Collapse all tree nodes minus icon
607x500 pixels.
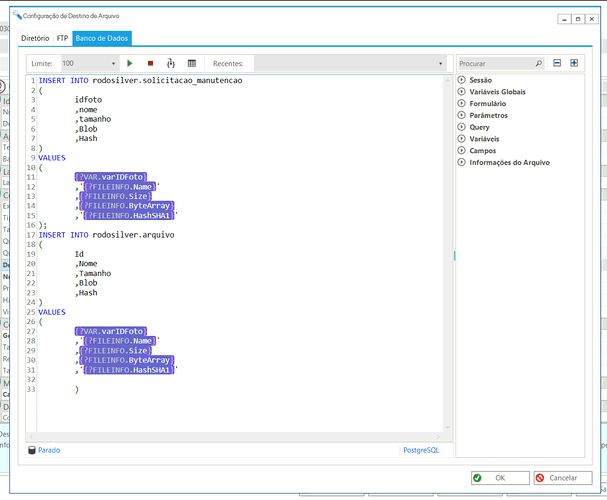pos(557,63)
